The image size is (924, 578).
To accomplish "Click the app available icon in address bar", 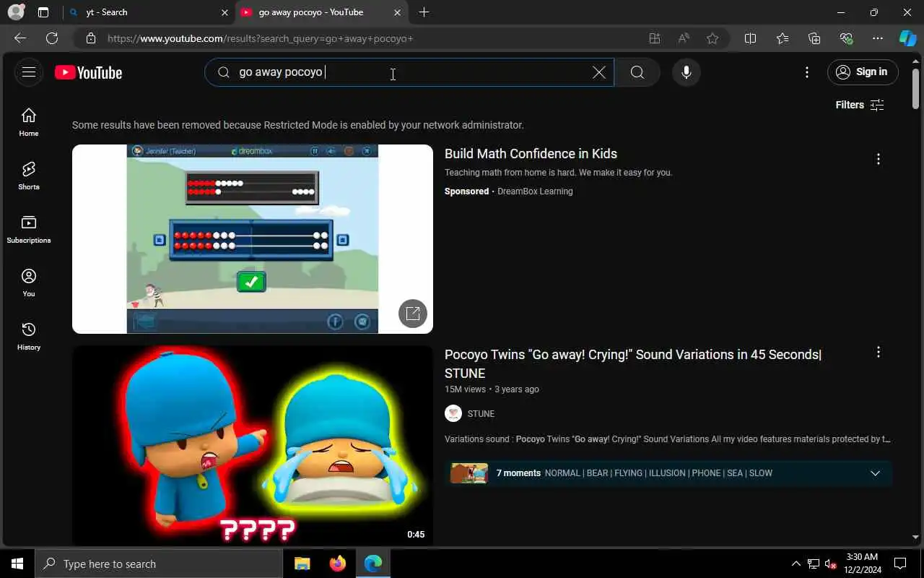I will (655, 38).
